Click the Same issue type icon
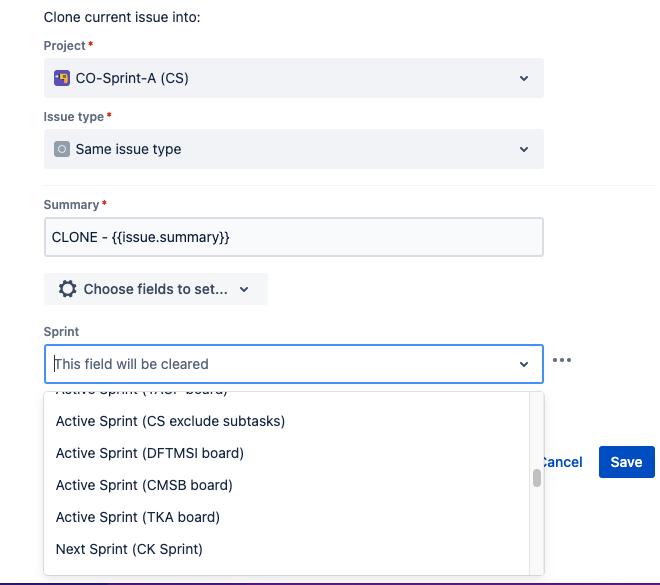The height and width of the screenshot is (585, 660). tap(62, 149)
